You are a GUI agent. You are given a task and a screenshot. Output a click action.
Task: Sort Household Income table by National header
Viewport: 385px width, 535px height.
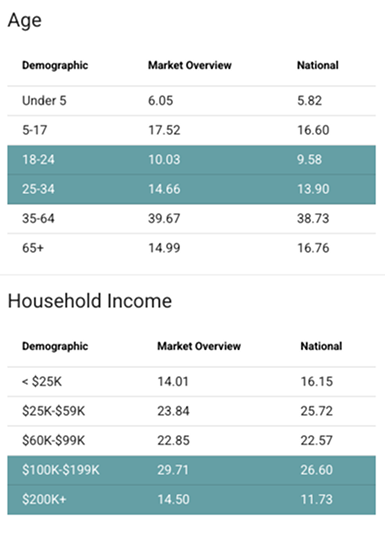pyautogui.click(x=321, y=346)
